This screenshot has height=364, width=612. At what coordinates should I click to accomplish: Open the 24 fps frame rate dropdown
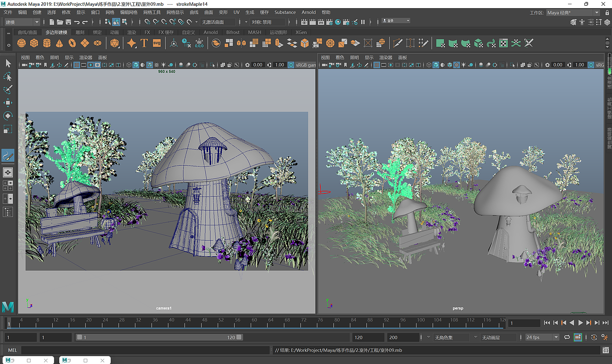pyautogui.click(x=542, y=337)
